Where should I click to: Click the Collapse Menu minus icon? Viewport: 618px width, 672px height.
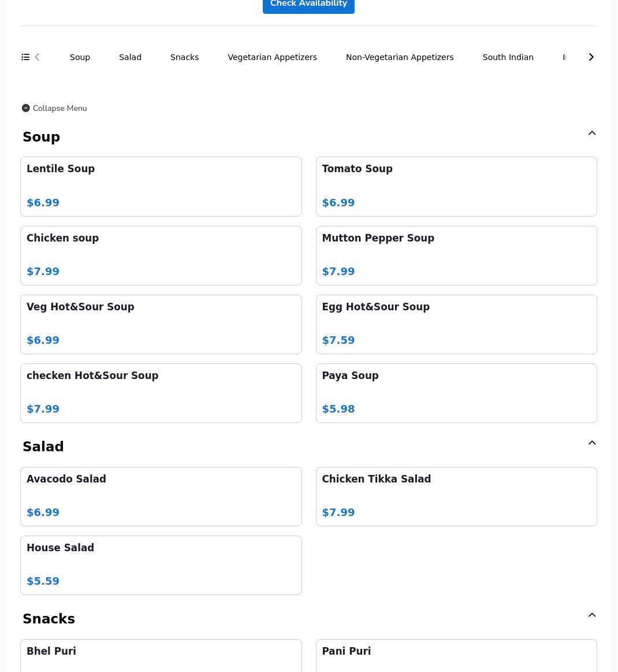(x=25, y=108)
